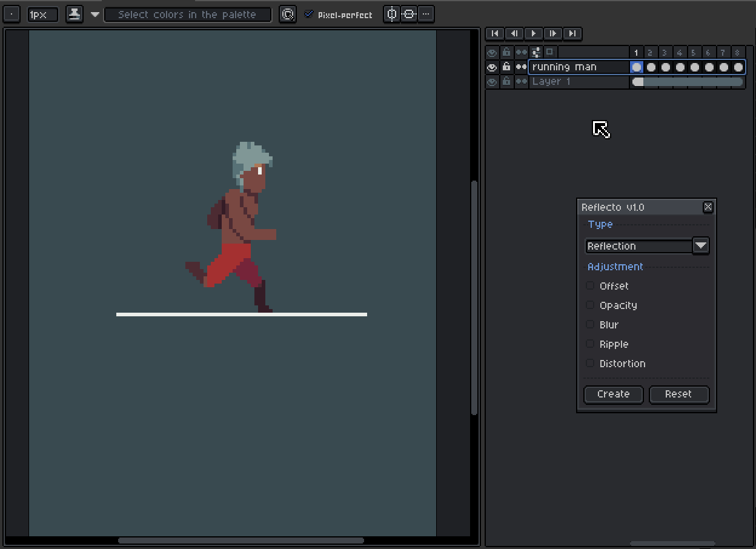Select frame 4 header in timeline
This screenshot has width=756, height=549.
(679, 53)
